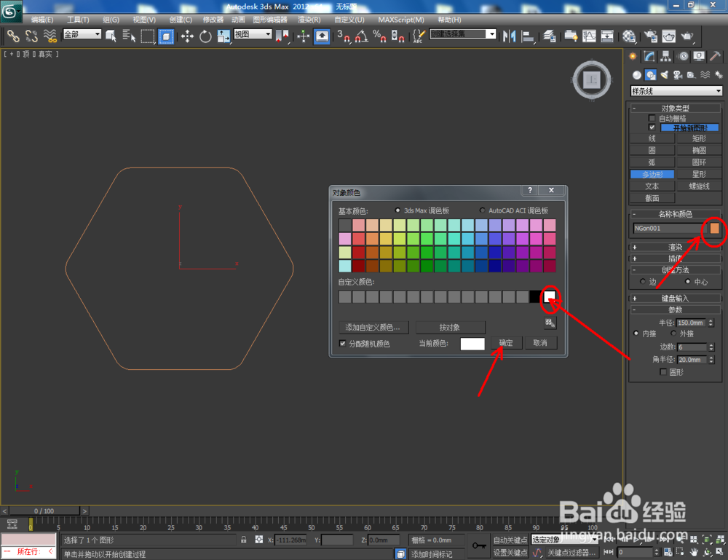This screenshot has width=728, height=560.
Task: Open the 工具(T) menu
Action: pos(78,20)
